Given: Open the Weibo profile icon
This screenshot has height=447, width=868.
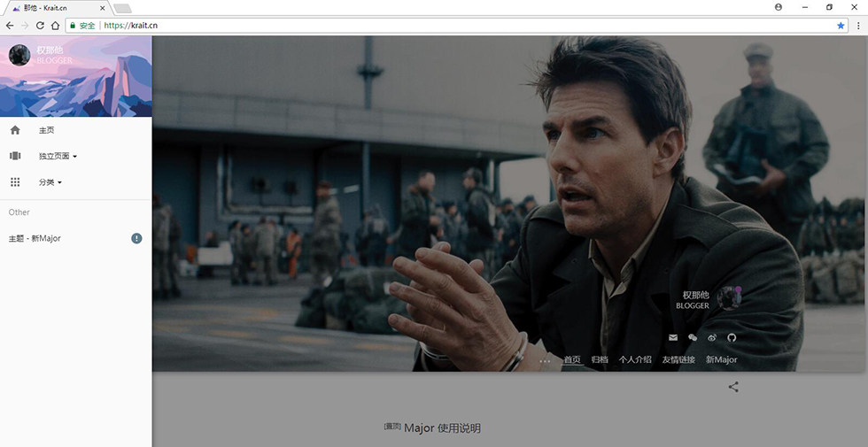Looking at the screenshot, I should [712, 338].
